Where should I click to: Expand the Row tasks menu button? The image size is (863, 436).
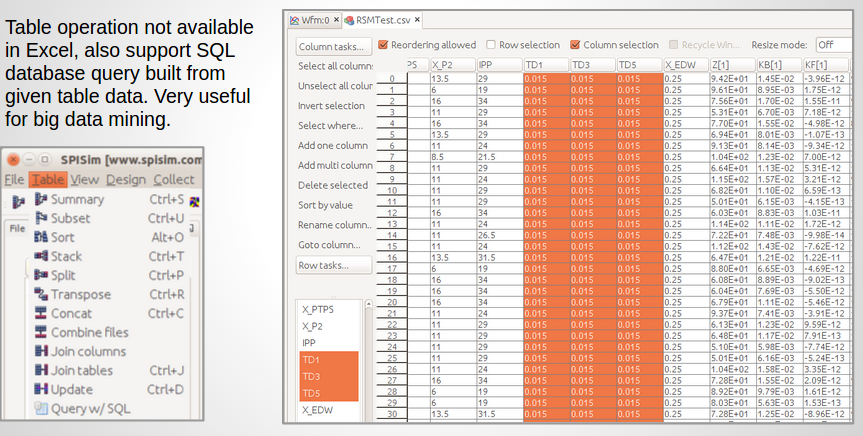coord(334,266)
